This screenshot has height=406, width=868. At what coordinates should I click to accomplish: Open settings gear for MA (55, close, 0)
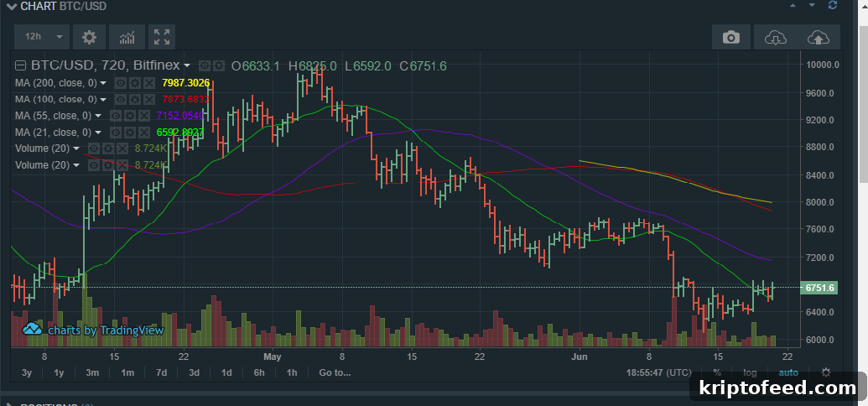tap(129, 116)
